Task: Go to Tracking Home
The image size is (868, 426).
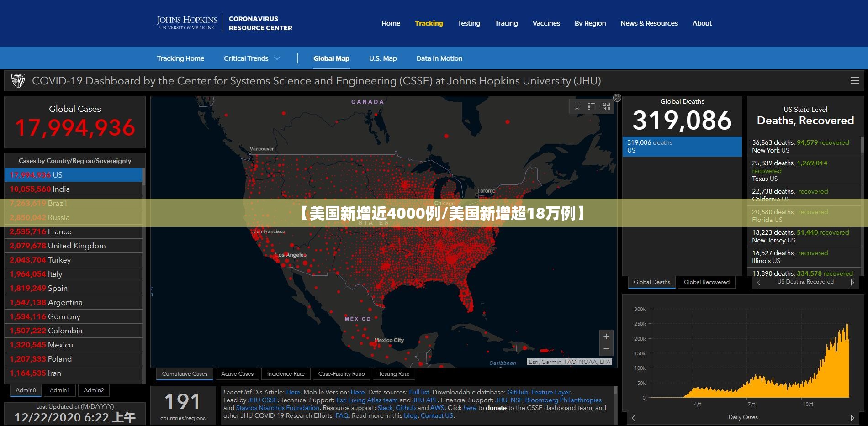Action: click(x=180, y=58)
